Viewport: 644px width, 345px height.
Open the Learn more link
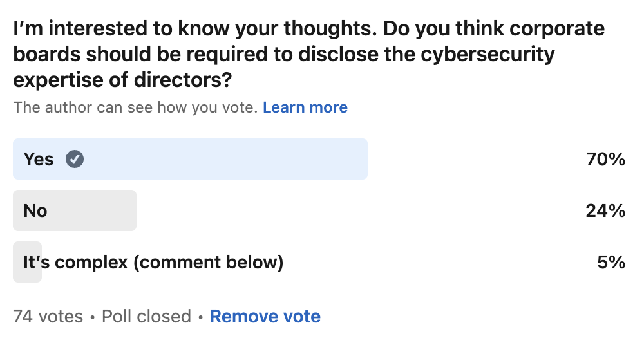click(x=305, y=107)
